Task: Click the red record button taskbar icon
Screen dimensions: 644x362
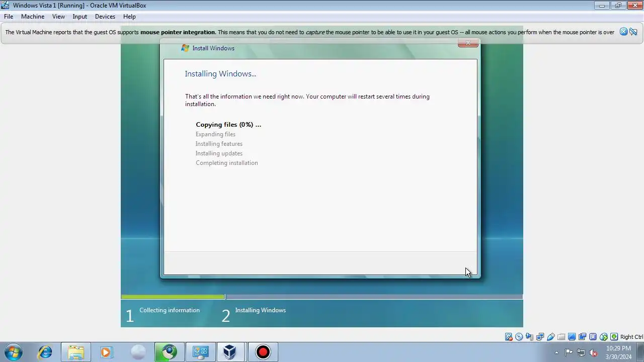Action: (262, 352)
